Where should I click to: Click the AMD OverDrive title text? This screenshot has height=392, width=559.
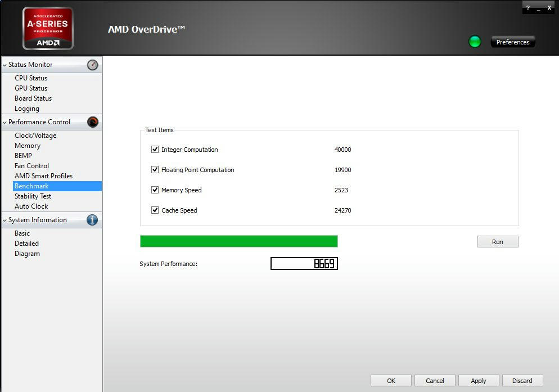pyautogui.click(x=146, y=29)
